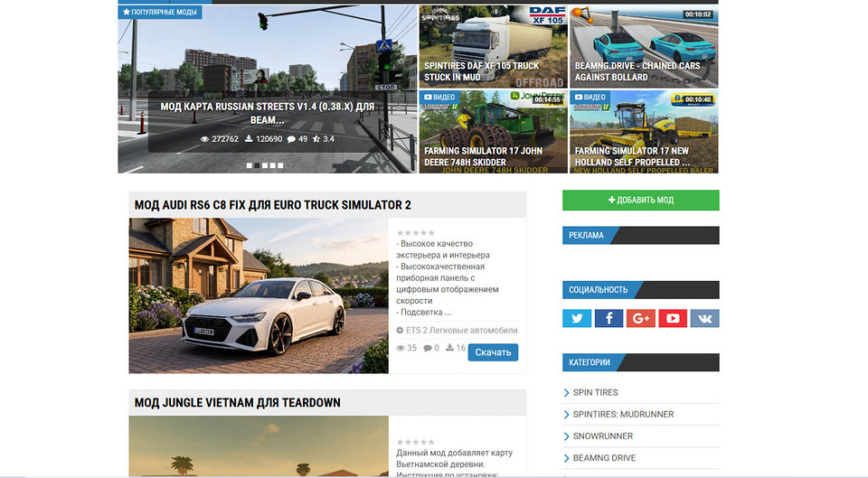
Task: Open BeamNG.drive chained cars against bollard video
Action: (x=644, y=47)
